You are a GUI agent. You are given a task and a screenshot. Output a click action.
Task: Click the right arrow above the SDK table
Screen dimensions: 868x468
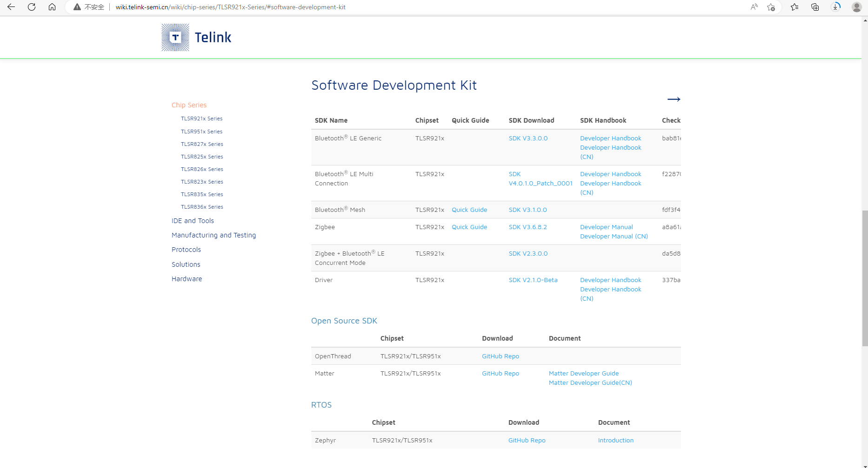coord(674,99)
